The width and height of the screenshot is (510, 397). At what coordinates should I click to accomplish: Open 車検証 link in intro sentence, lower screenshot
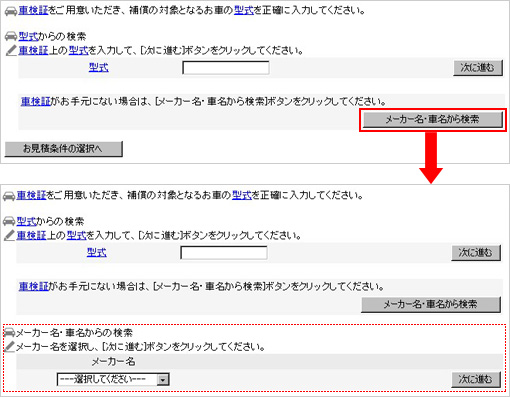click(x=31, y=195)
